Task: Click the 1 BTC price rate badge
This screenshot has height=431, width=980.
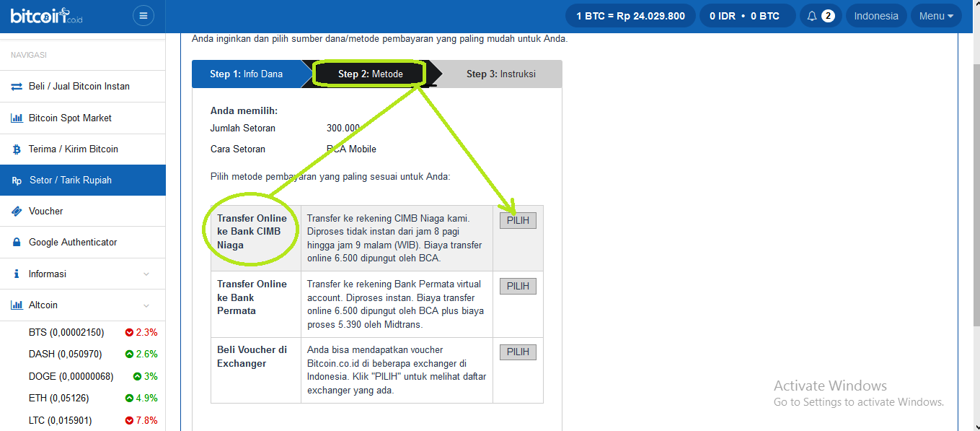Action: point(631,16)
